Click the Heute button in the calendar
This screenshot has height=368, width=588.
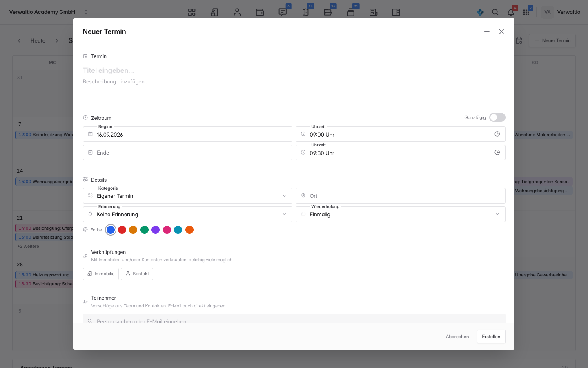point(38,40)
